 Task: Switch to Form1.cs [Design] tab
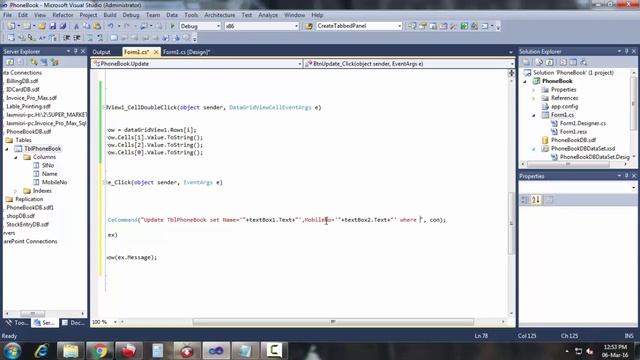coord(186,52)
